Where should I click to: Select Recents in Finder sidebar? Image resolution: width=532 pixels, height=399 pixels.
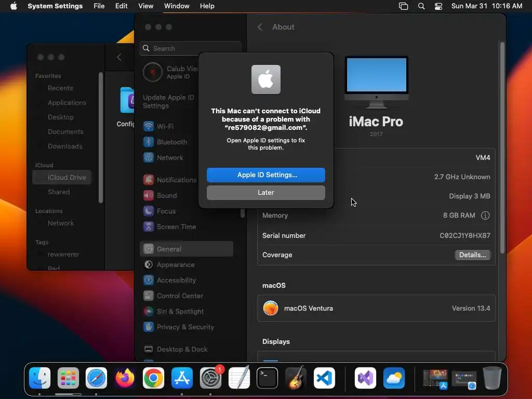tap(60, 88)
